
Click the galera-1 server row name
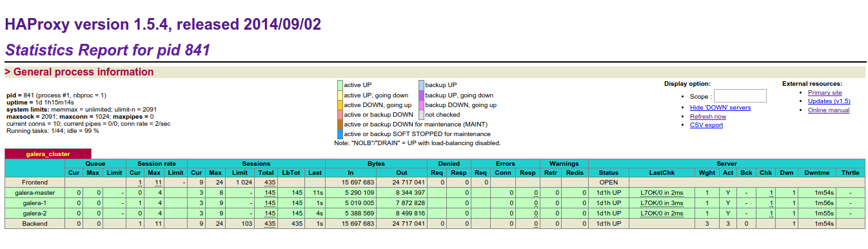[35, 203]
